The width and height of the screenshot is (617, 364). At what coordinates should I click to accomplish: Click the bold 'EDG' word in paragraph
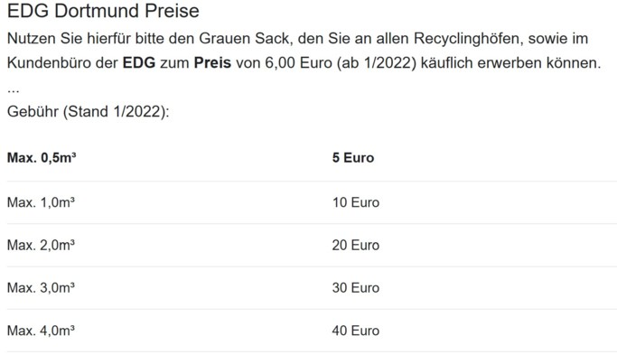pyautogui.click(x=139, y=62)
